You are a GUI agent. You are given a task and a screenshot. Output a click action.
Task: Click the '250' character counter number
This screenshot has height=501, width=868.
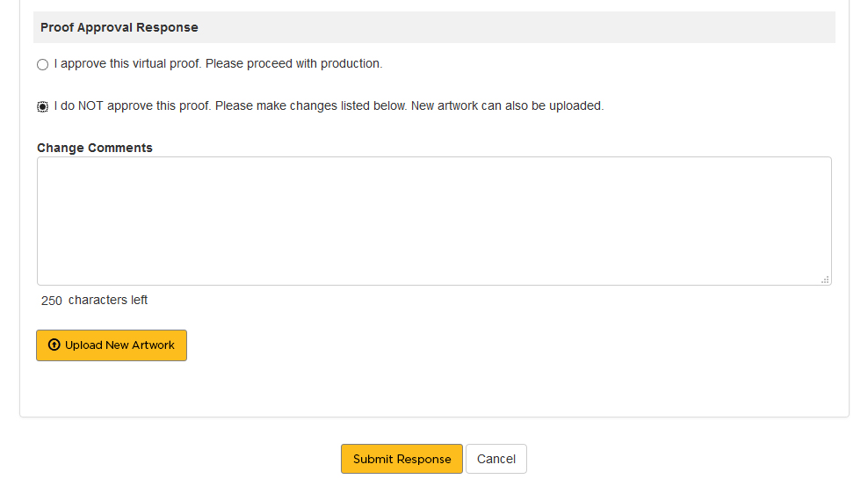52,301
